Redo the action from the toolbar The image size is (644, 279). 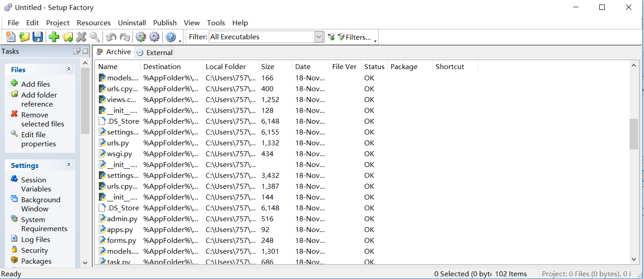(x=124, y=37)
